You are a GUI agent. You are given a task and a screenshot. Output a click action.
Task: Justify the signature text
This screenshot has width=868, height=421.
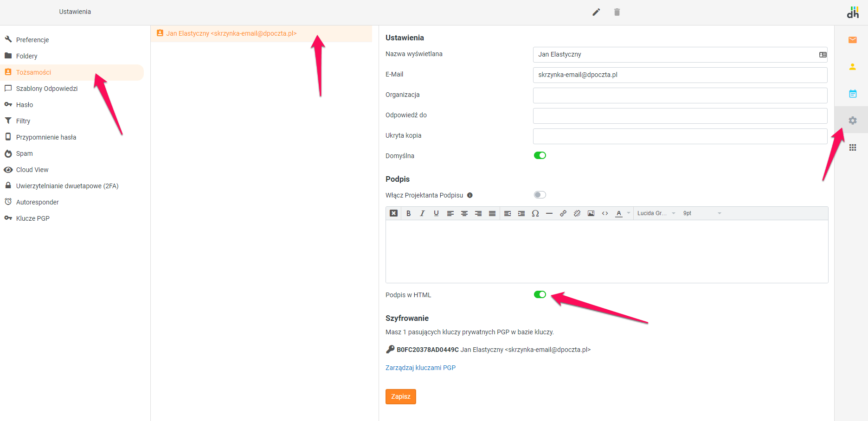tap(492, 213)
